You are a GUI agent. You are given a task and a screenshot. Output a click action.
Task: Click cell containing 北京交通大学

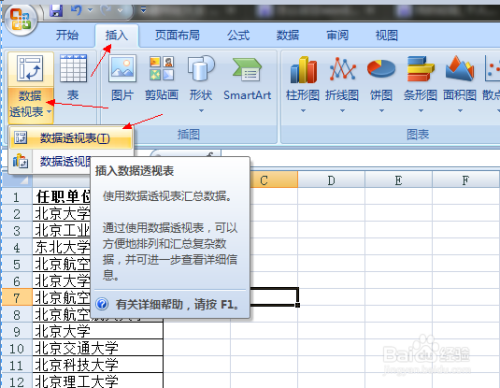pyautogui.click(x=98, y=348)
